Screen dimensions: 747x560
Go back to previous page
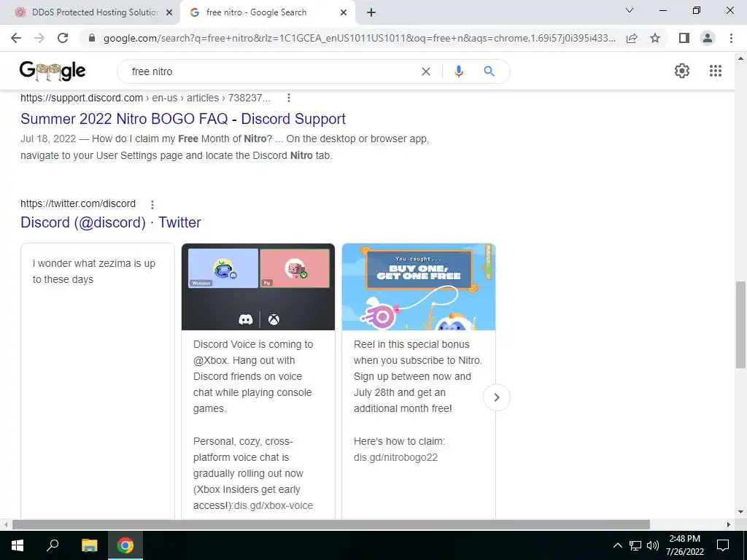16,38
